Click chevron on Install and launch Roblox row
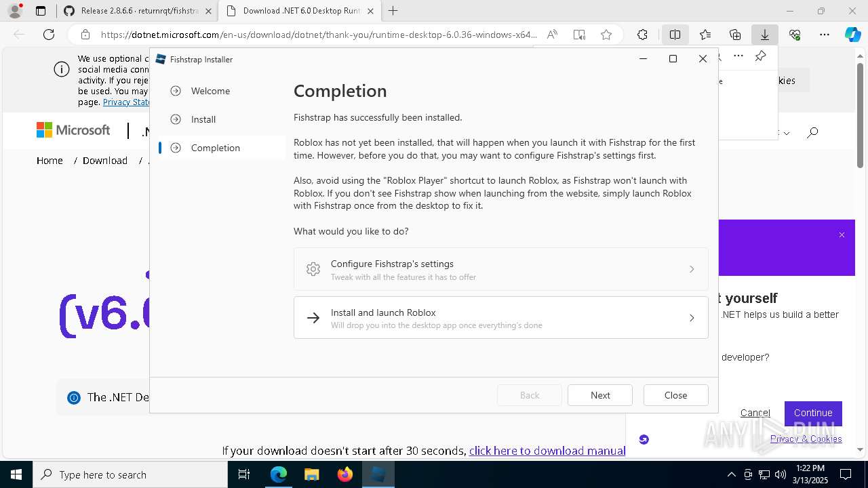Screen dimensions: 868x488 click(692, 318)
